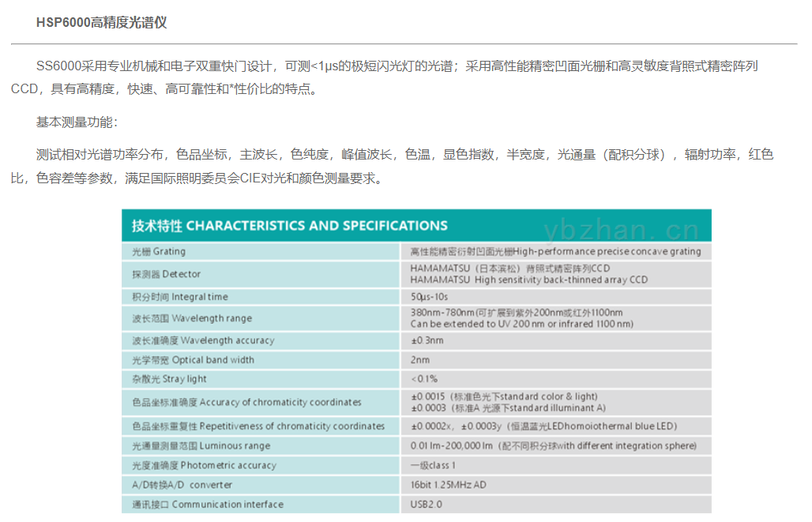This screenshot has width=812, height=522.
Task: Click the SS6000 intro paragraph text
Action: [x=395, y=77]
